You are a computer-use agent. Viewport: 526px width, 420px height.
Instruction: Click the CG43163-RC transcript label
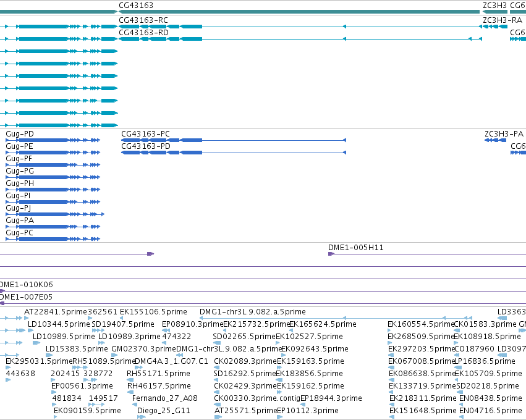(143, 20)
